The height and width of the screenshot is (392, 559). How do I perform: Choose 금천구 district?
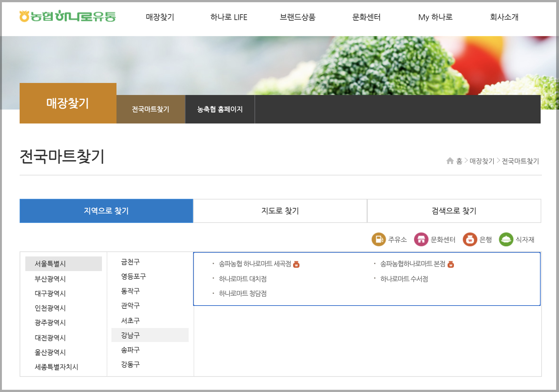tap(130, 262)
